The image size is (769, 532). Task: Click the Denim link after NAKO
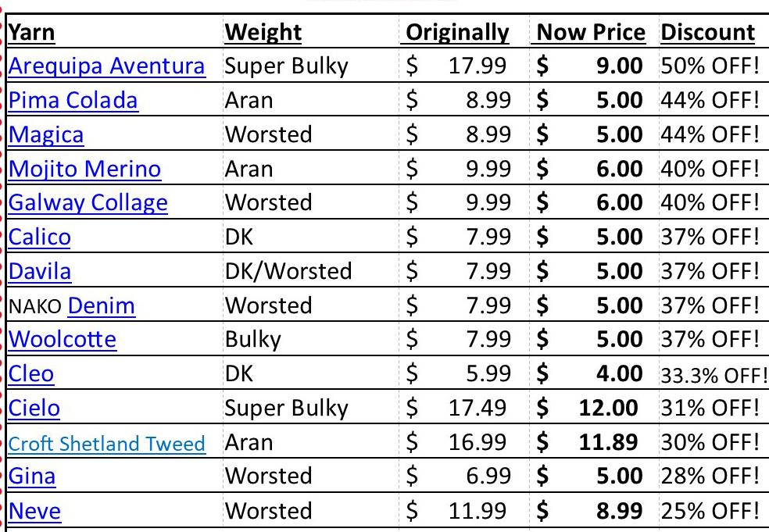(102, 305)
